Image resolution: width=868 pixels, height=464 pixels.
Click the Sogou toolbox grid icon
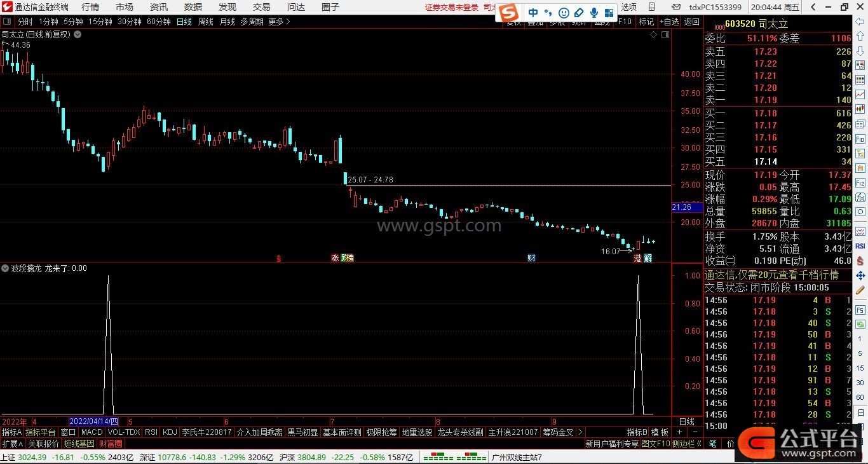click(609, 13)
